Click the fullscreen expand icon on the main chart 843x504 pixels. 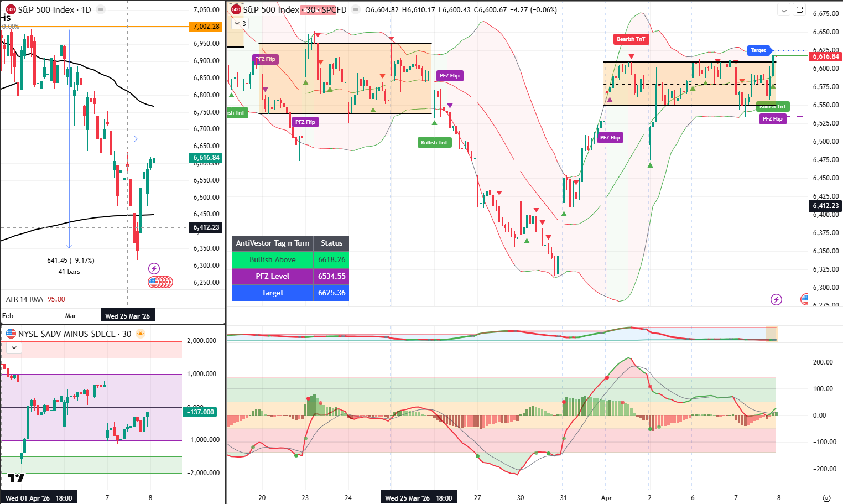tap(799, 10)
